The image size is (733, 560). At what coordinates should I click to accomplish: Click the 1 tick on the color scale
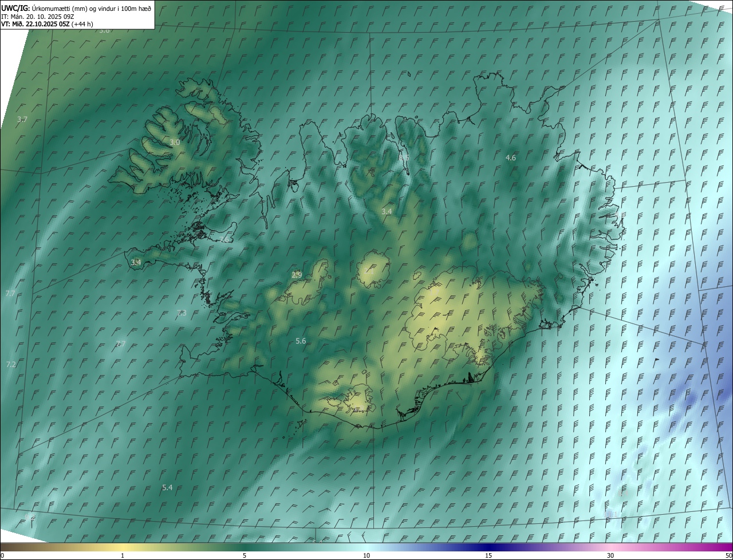tap(123, 555)
